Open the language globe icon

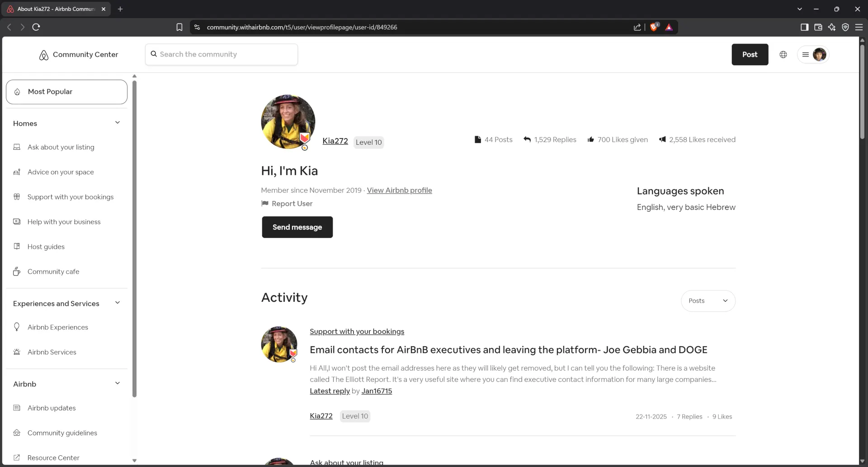tap(783, 54)
